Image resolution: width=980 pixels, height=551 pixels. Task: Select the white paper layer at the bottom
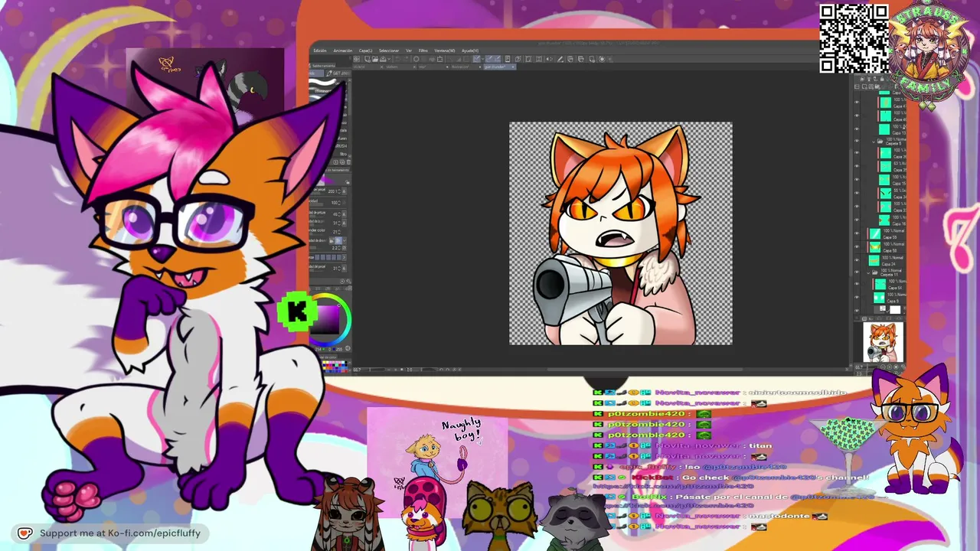pos(894,309)
